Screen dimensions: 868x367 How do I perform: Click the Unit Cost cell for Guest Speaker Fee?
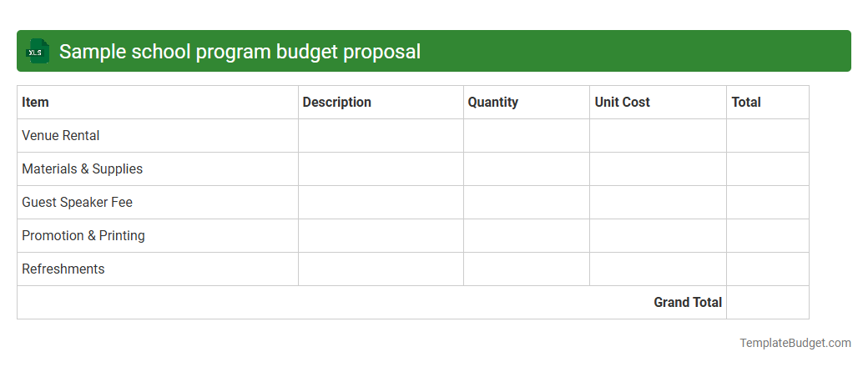click(x=659, y=202)
